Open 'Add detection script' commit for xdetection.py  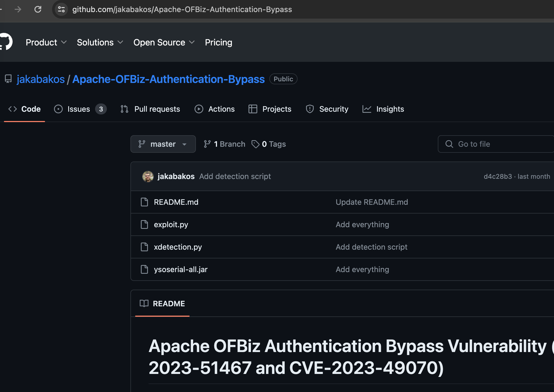(x=372, y=247)
